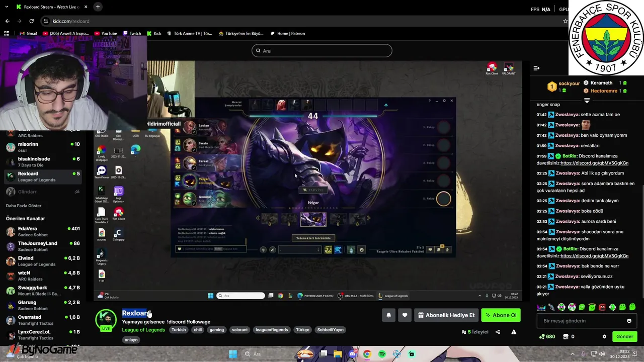Show hidden tray icons chevron

tap(573, 354)
